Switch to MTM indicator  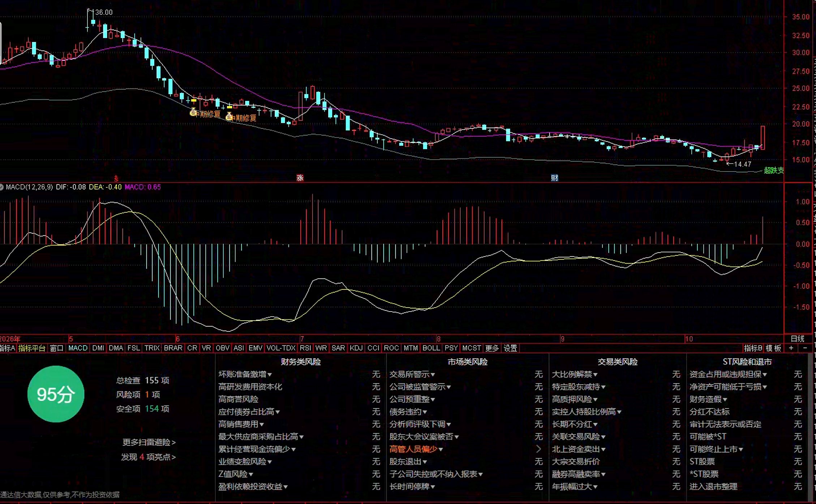[x=411, y=348]
